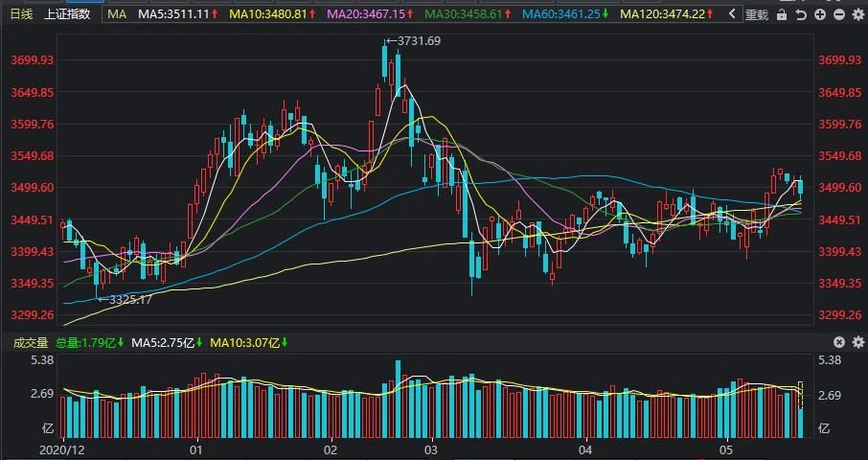Click the undo arrow icon
868x460 pixels.
[x=801, y=15]
